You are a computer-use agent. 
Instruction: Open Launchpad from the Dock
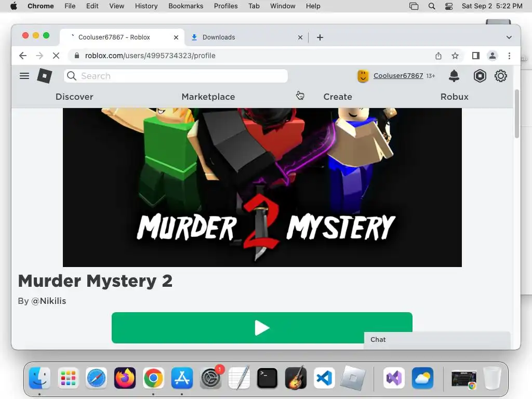point(68,378)
